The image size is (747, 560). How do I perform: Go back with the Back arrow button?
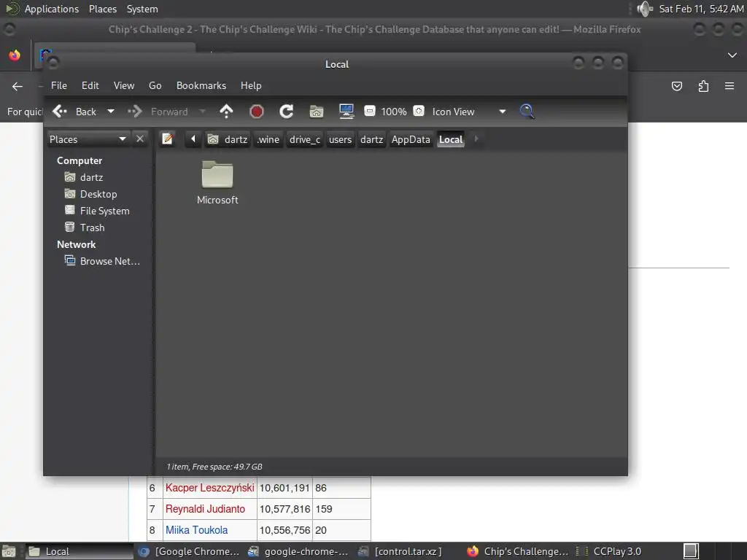point(74,112)
